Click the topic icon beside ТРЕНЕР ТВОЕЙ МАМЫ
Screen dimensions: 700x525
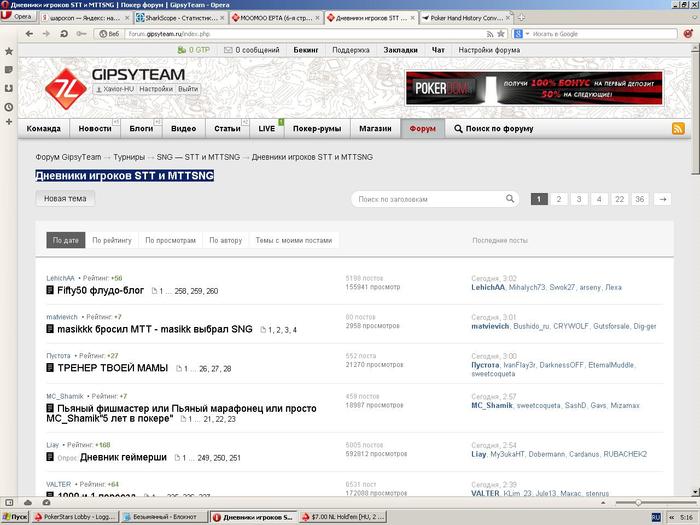[50, 368]
